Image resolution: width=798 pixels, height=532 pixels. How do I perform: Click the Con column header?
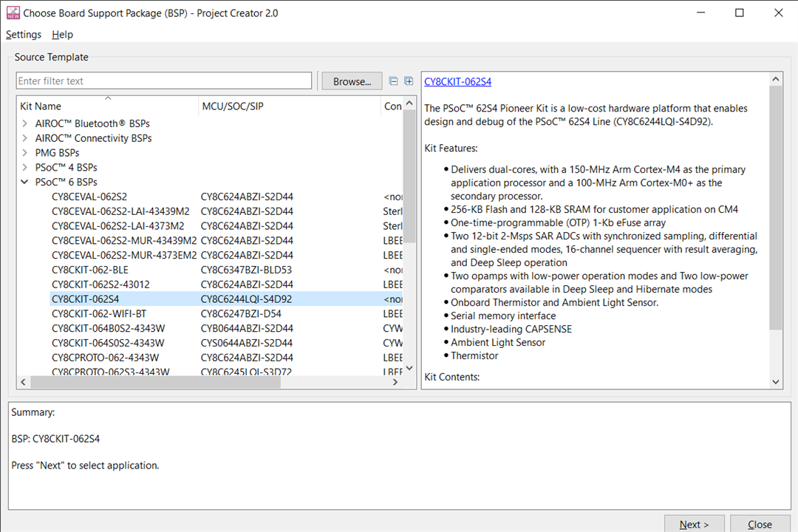coord(392,106)
